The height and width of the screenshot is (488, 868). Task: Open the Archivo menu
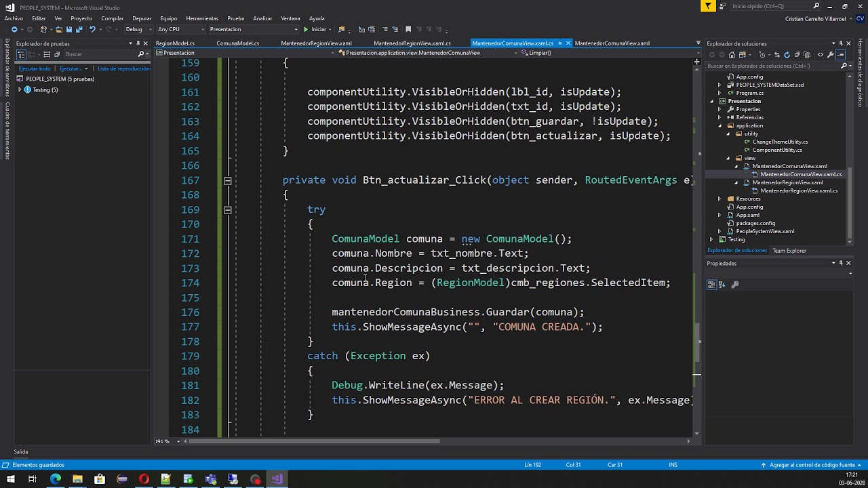pos(14,18)
